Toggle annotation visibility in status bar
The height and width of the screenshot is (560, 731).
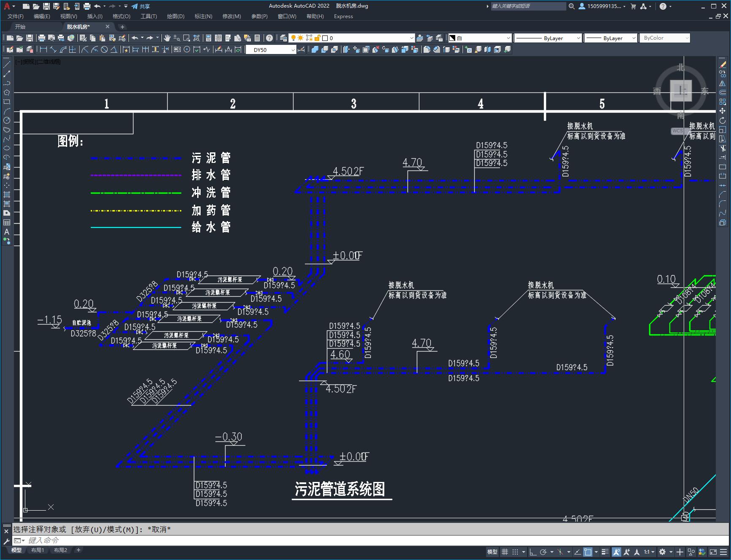click(617, 552)
